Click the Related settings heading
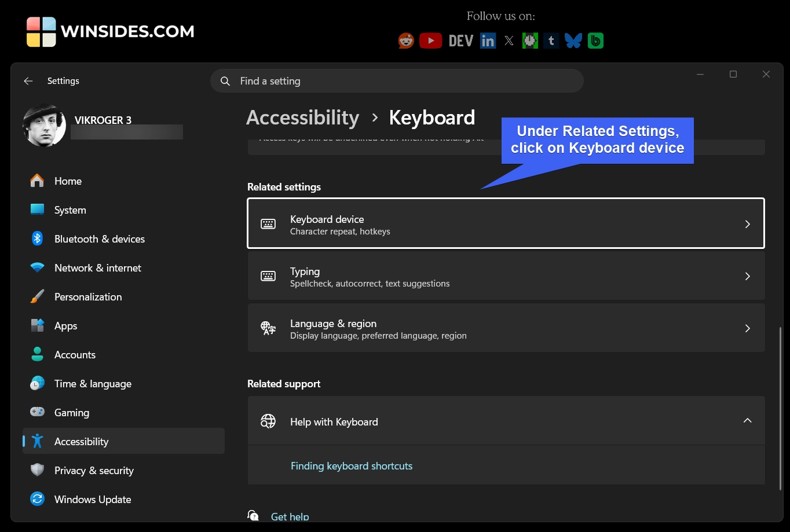 click(284, 187)
